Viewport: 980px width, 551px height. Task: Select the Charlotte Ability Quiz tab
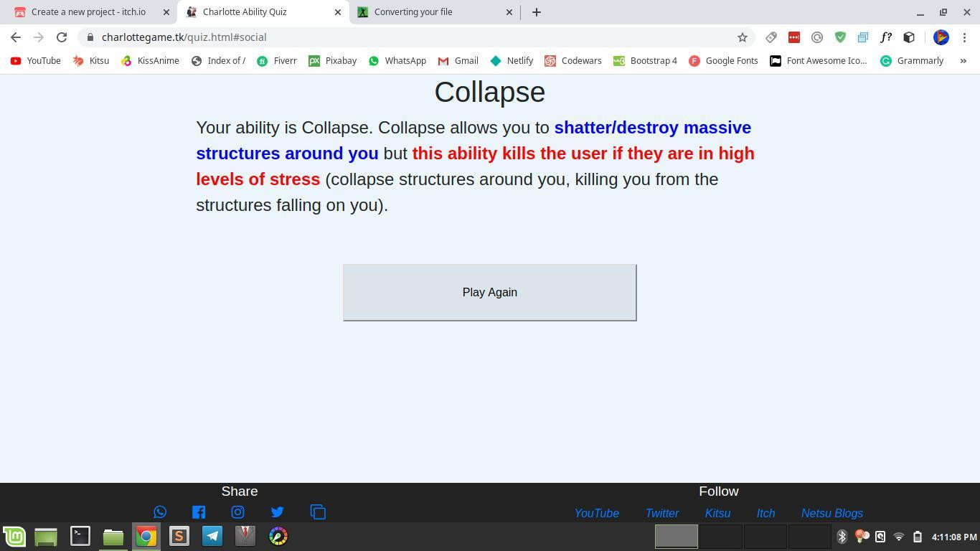[x=263, y=12]
